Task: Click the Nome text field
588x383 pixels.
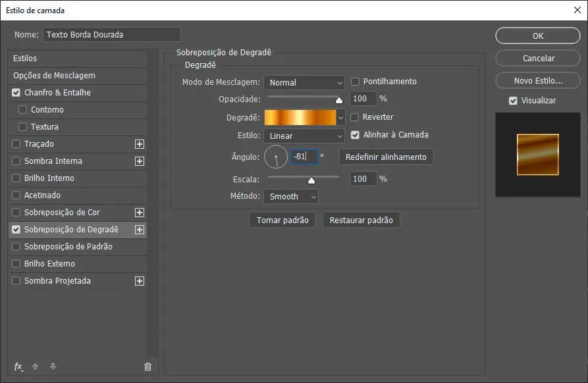Action: (x=111, y=34)
